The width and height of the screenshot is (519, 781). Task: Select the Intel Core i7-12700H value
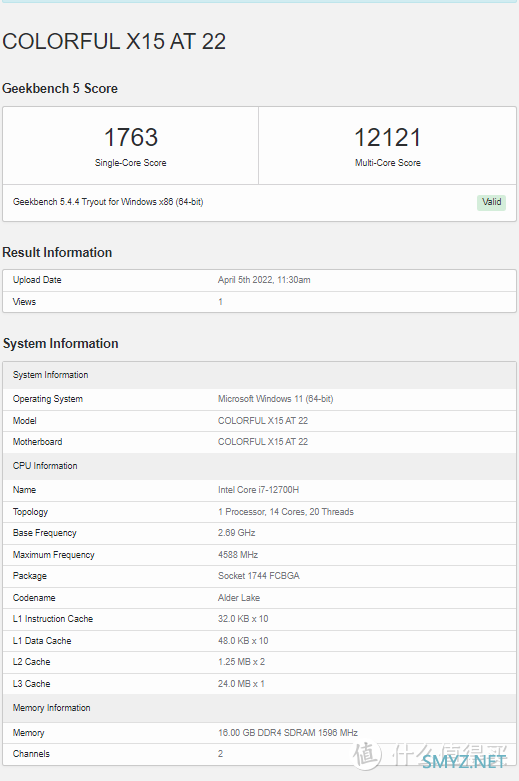pyautogui.click(x=259, y=490)
